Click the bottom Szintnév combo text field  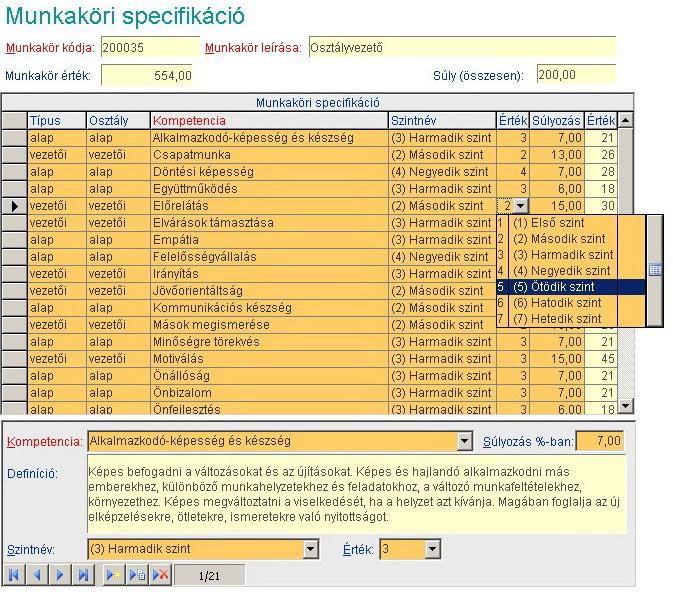pyautogui.click(x=195, y=549)
